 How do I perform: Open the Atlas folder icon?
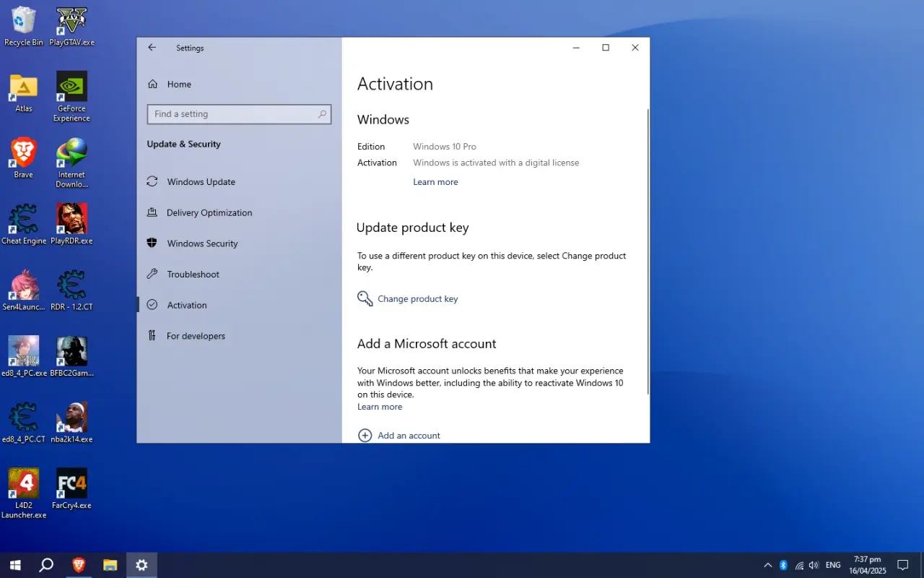24,93
